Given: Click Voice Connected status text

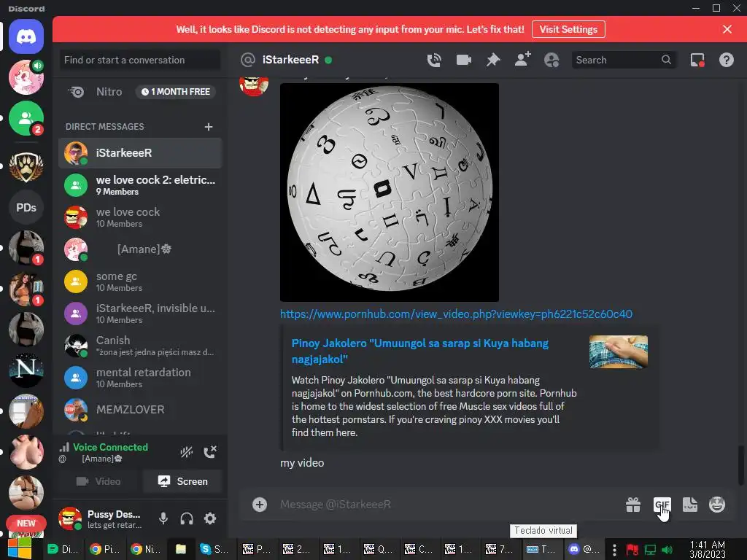Looking at the screenshot, I should 110,447.
